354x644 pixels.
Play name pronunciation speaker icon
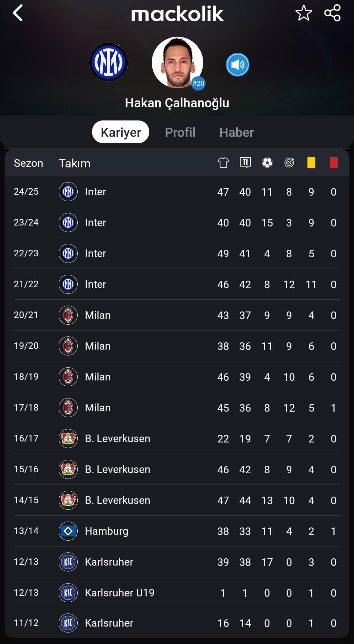point(238,65)
